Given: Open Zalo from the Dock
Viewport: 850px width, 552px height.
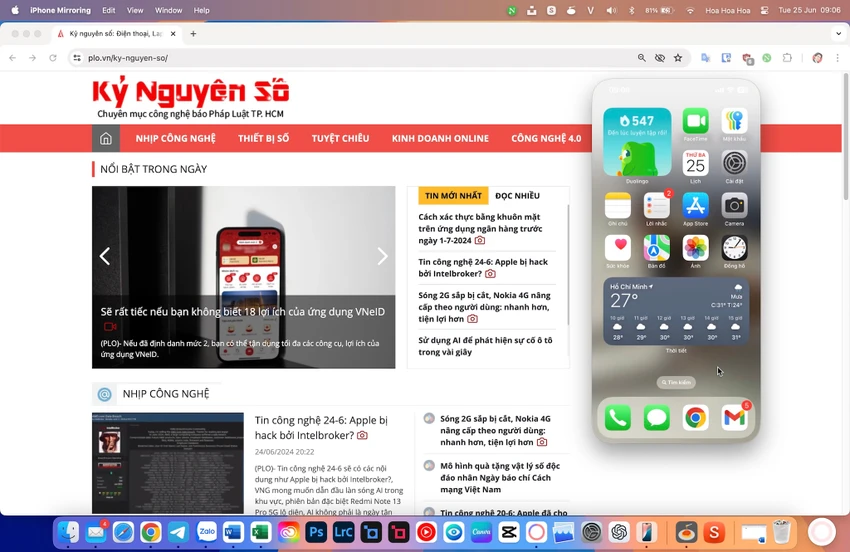Looking at the screenshot, I should click(x=206, y=532).
